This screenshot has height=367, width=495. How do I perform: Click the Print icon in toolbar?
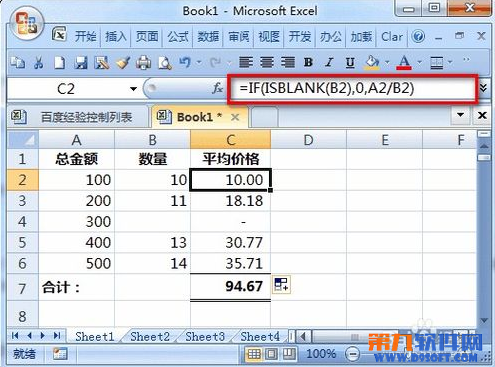(x=144, y=62)
